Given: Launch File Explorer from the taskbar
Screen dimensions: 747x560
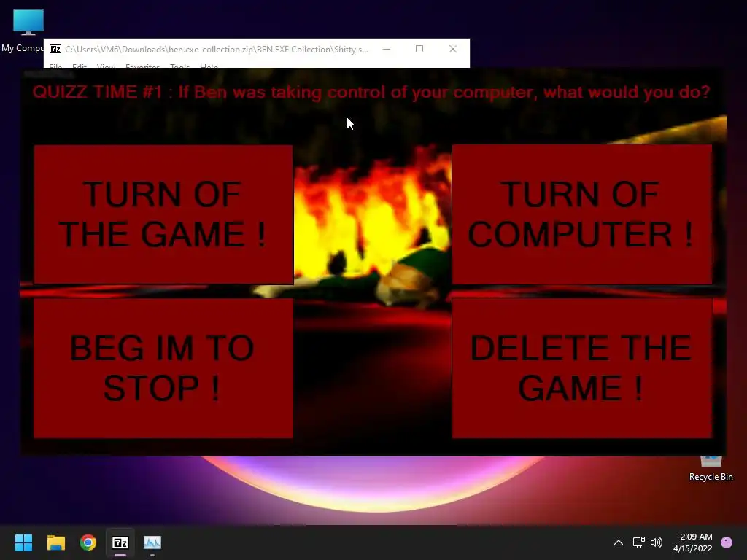Looking at the screenshot, I should pyautogui.click(x=55, y=542).
